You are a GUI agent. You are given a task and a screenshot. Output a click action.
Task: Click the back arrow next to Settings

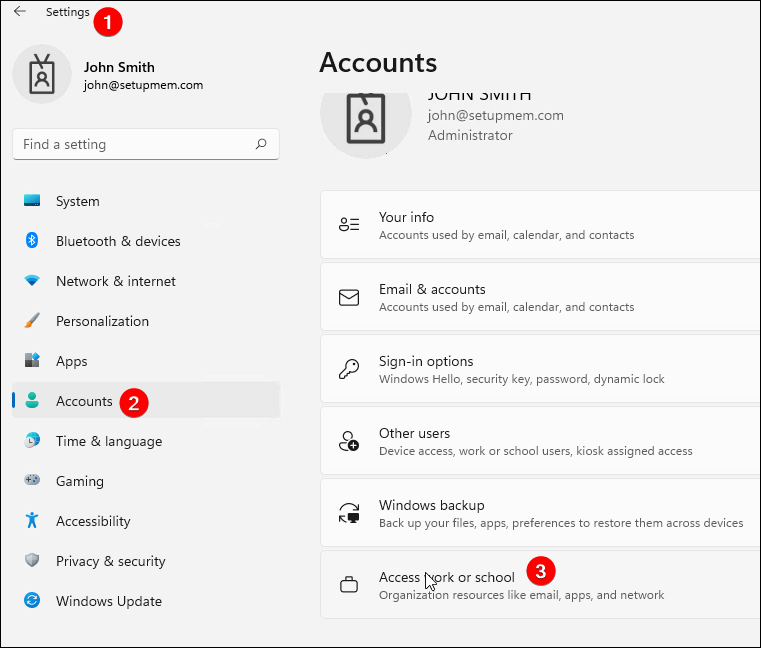coord(20,11)
